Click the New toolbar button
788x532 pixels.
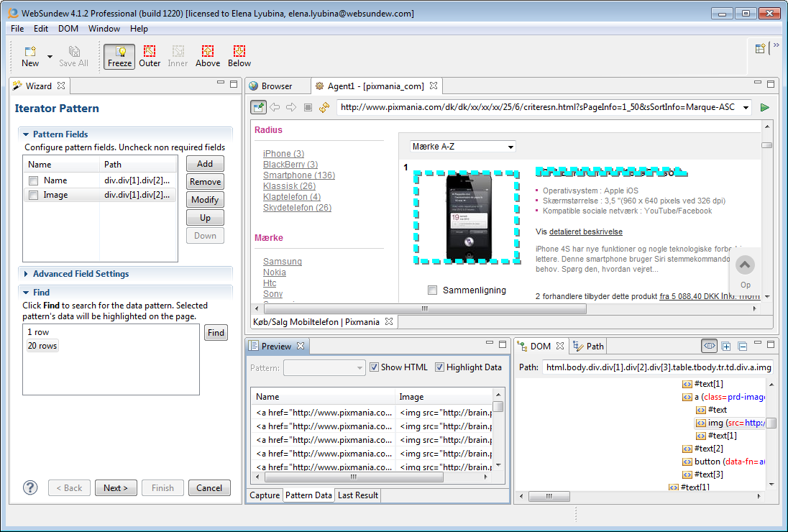coord(30,56)
